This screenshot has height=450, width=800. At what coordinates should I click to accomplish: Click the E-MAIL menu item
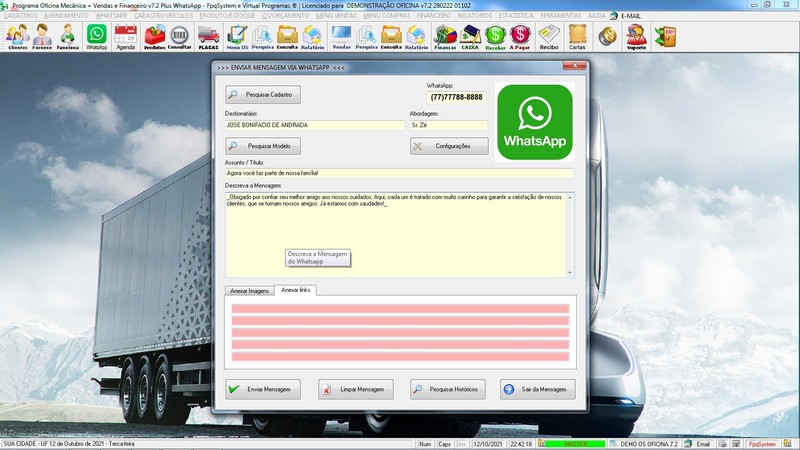pos(631,16)
